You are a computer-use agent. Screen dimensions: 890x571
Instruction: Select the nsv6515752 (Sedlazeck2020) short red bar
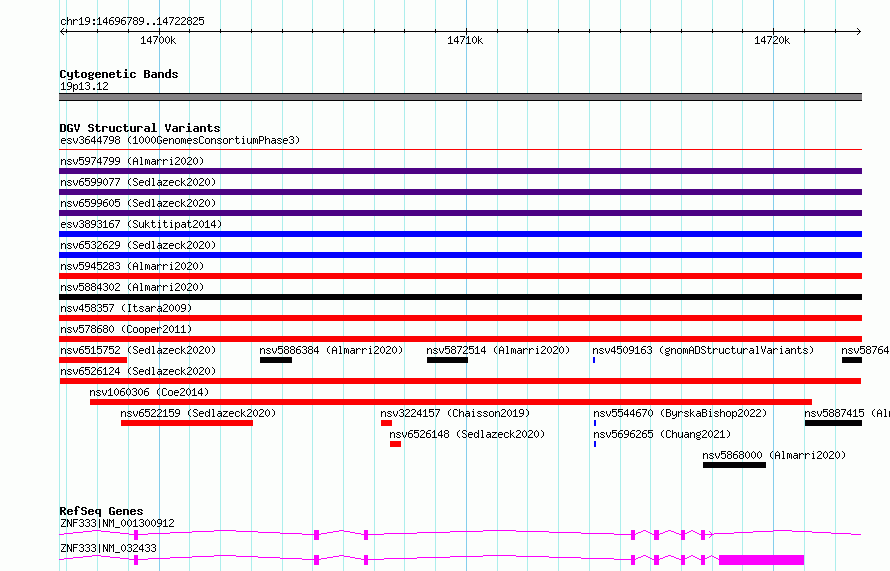(93, 360)
